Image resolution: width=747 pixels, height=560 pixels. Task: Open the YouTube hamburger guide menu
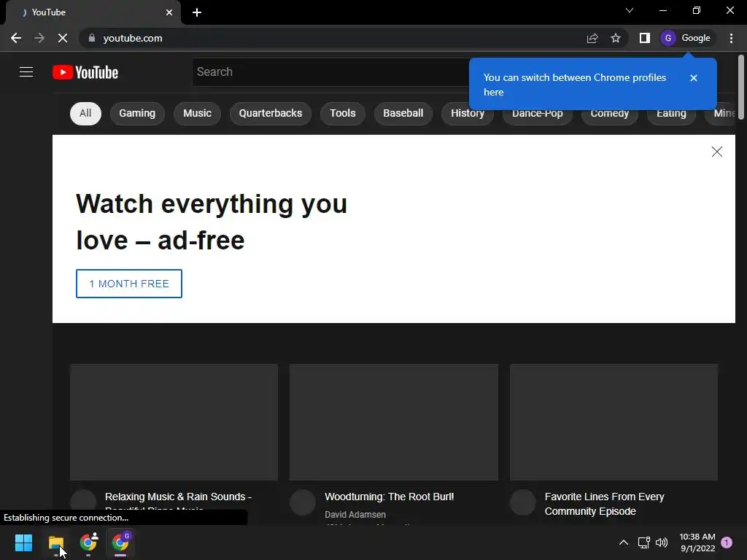(26, 72)
